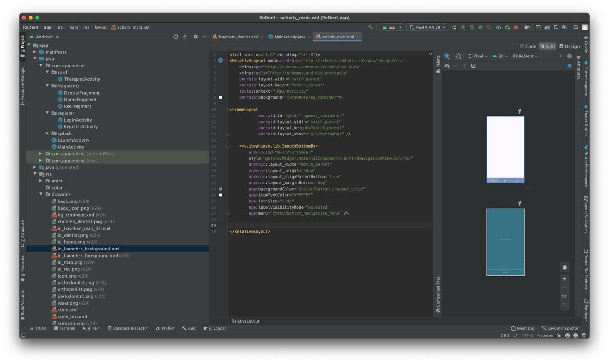Zoom in on layout preview
This screenshot has height=364, width=609.
click(x=564, y=279)
